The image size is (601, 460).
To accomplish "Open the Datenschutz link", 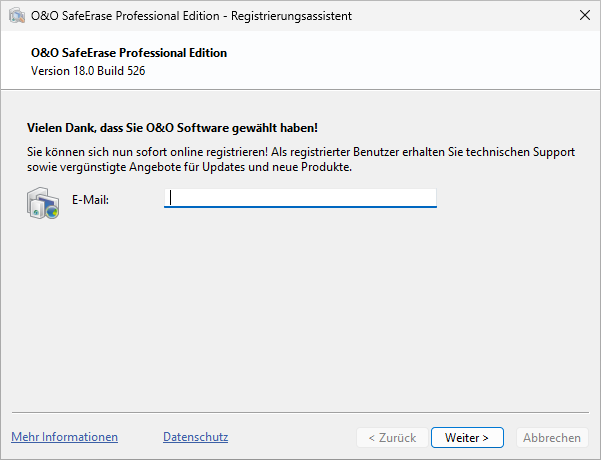I will click(195, 437).
